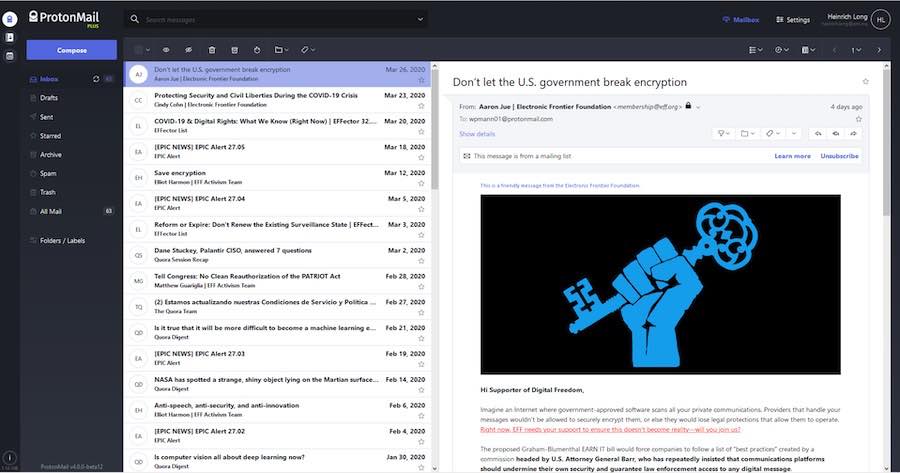The height and width of the screenshot is (473, 900).
Task: Open the column layout dropdown
Action: click(808, 50)
